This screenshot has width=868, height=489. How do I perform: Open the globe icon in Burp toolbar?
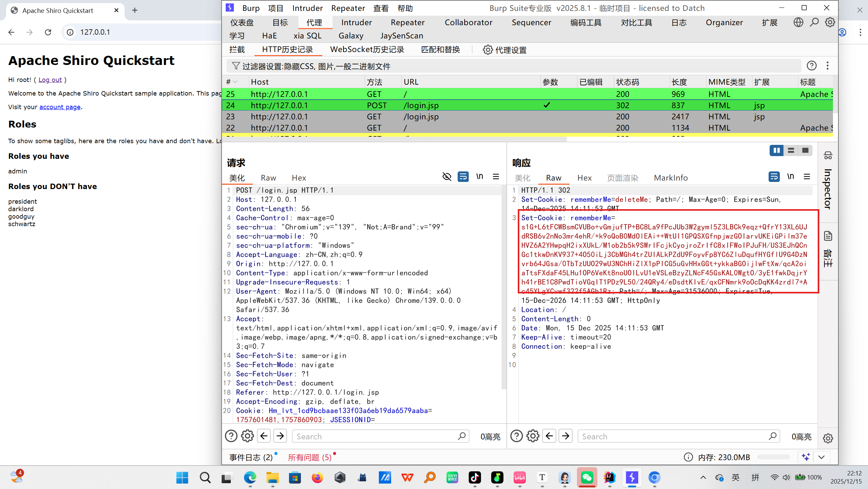798,22
